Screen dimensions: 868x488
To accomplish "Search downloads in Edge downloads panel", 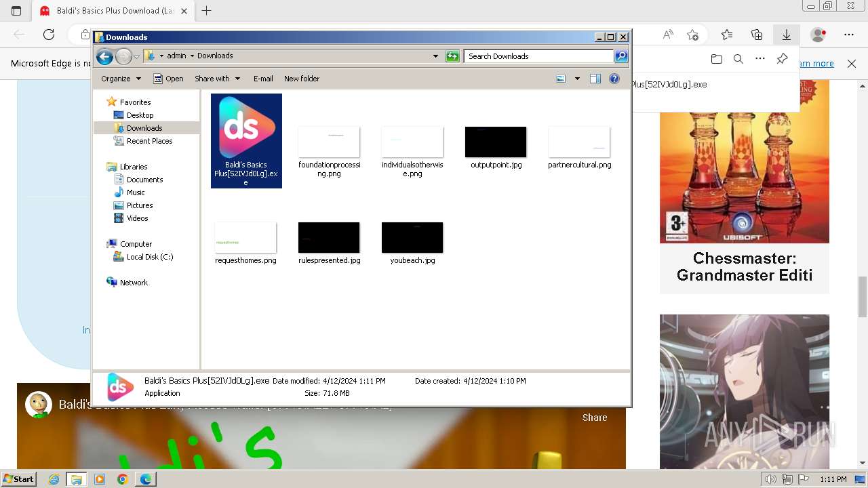I will [x=738, y=60].
